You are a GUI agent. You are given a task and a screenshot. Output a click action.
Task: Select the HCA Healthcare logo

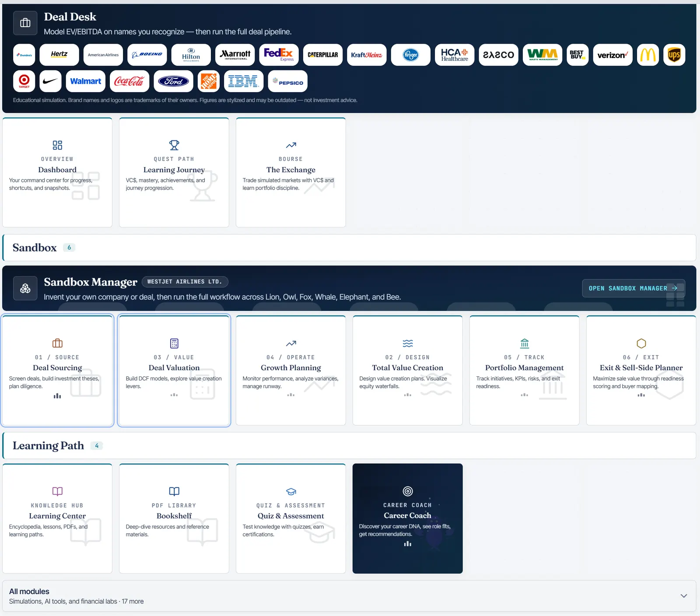[455, 55]
